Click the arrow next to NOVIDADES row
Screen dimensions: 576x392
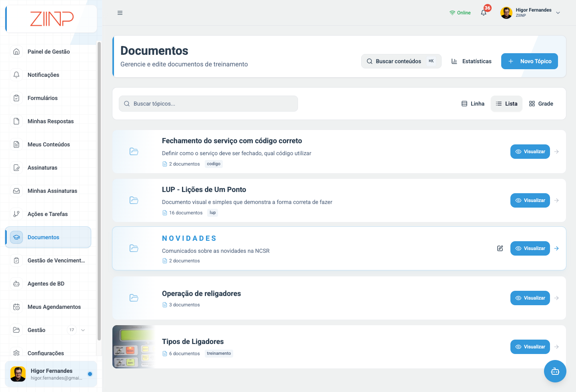(557, 248)
